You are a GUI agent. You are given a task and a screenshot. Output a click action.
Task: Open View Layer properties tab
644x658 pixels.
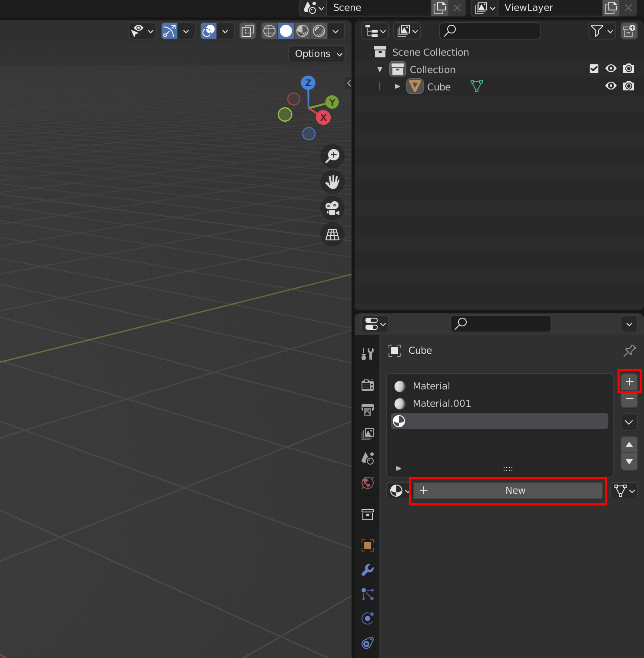tap(368, 434)
